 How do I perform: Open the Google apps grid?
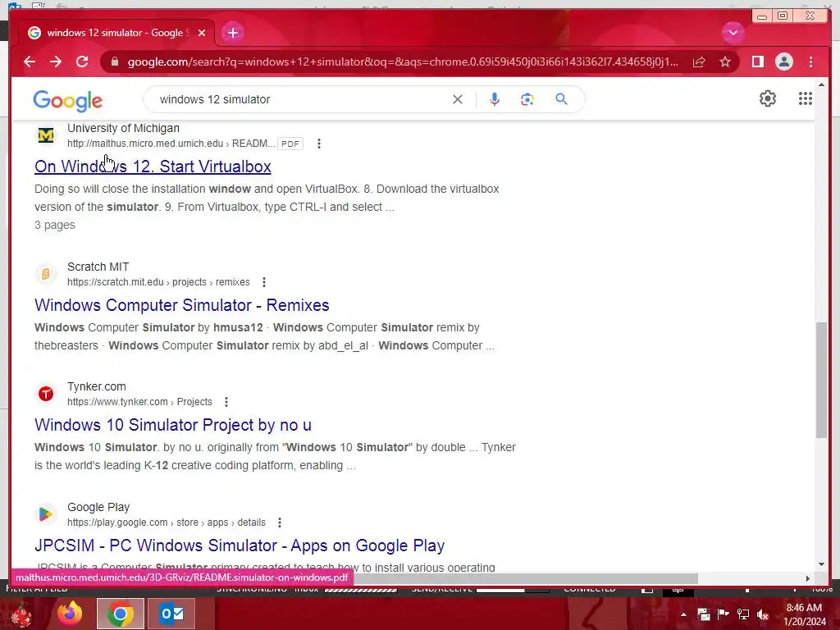point(806,98)
